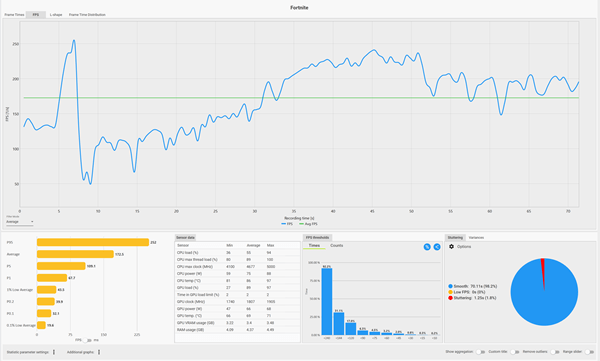Select the CPU temp (°C) row
Screen dimensions: 600x361
(237, 281)
